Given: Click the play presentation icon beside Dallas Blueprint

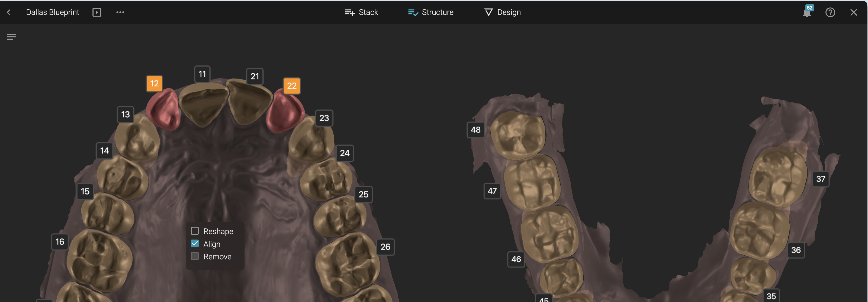Looking at the screenshot, I should click(x=97, y=12).
